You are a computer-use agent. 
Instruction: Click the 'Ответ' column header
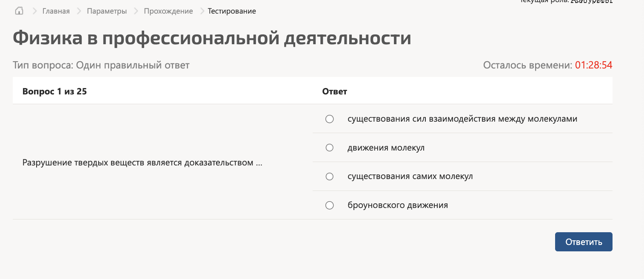point(335,91)
